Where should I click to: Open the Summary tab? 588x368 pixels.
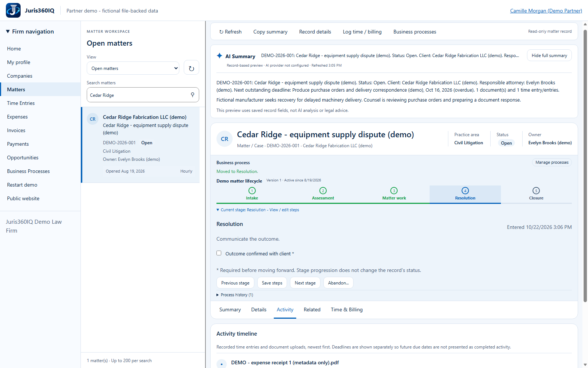tap(230, 309)
